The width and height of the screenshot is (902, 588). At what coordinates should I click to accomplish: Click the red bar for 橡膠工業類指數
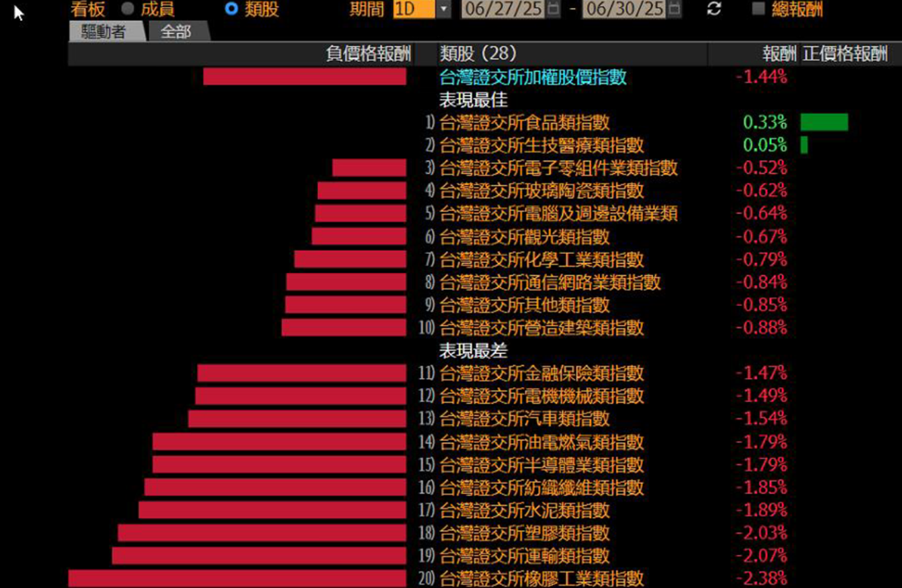[x=237, y=579]
